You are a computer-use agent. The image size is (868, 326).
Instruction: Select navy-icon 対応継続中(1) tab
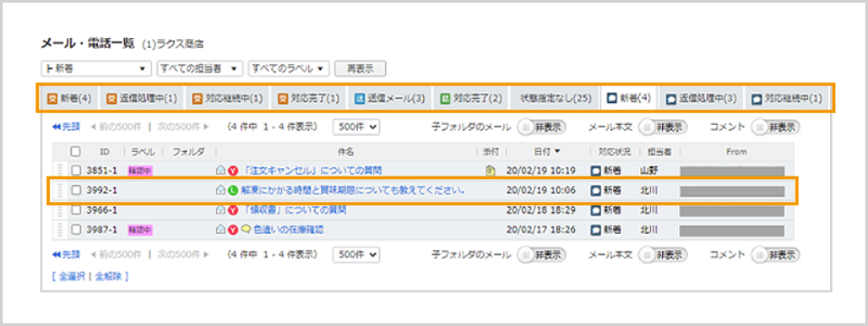pos(787,99)
